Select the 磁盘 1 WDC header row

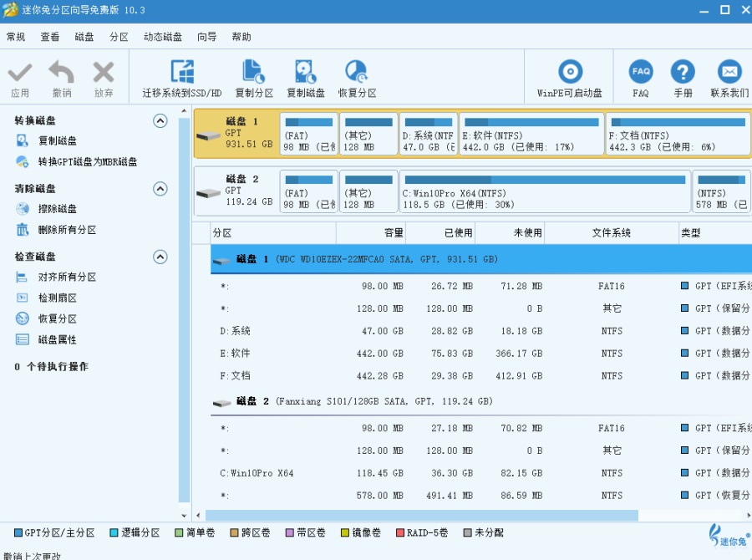tap(481, 259)
